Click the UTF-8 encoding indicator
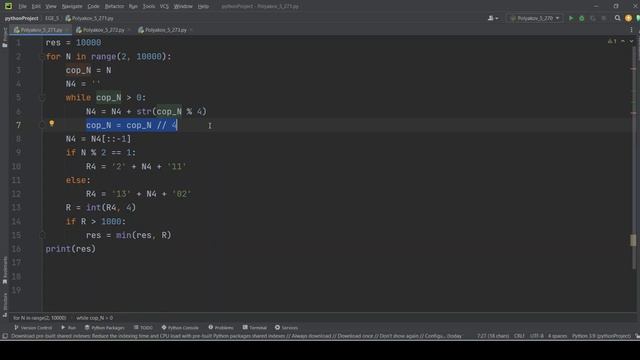 [x=536, y=336]
